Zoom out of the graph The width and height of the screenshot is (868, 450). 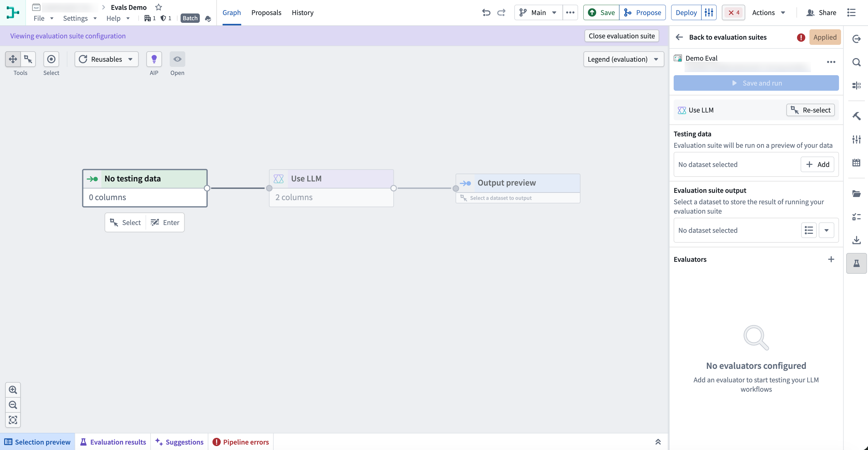[x=13, y=404]
